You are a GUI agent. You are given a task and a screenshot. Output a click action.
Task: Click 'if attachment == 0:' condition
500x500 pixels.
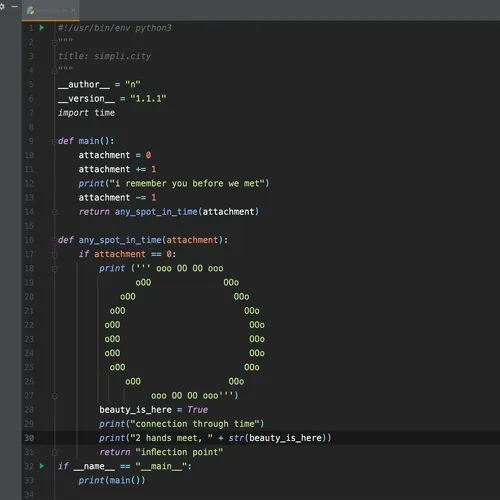[x=127, y=254]
